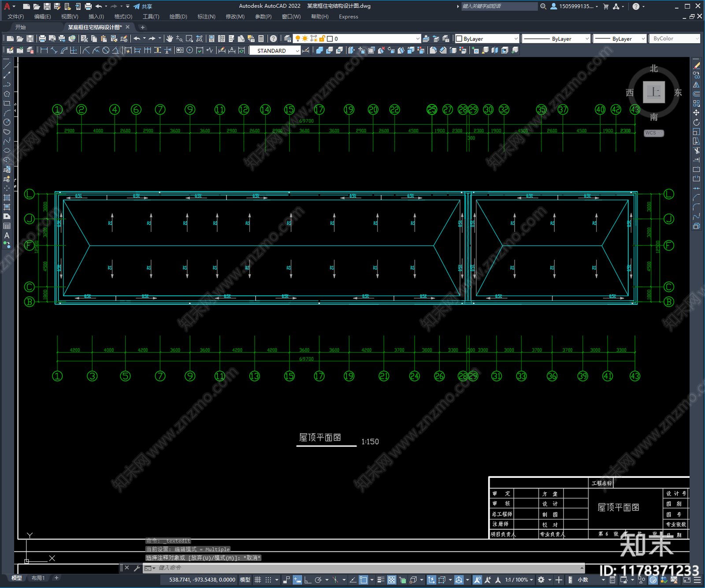Image resolution: width=705 pixels, height=588 pixels.
Task: Click the color swatch beside layer 0
Action: pos(330,39)
